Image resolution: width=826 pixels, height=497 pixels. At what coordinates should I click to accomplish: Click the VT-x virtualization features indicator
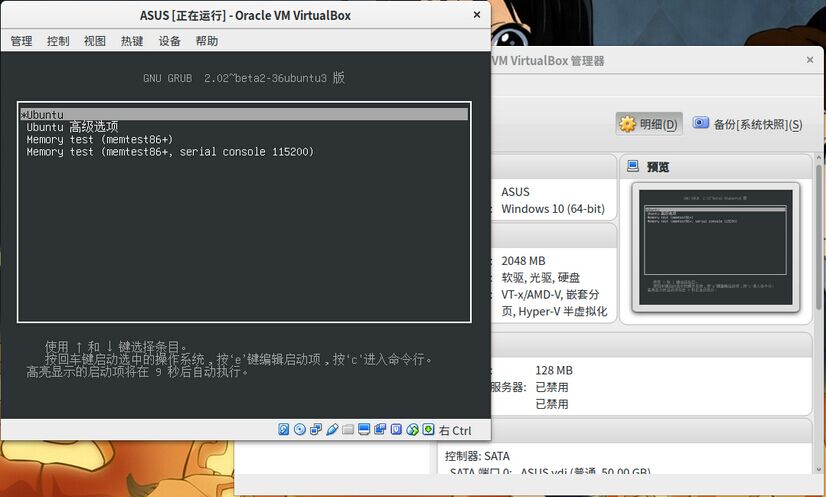click(x=396, y=430)
